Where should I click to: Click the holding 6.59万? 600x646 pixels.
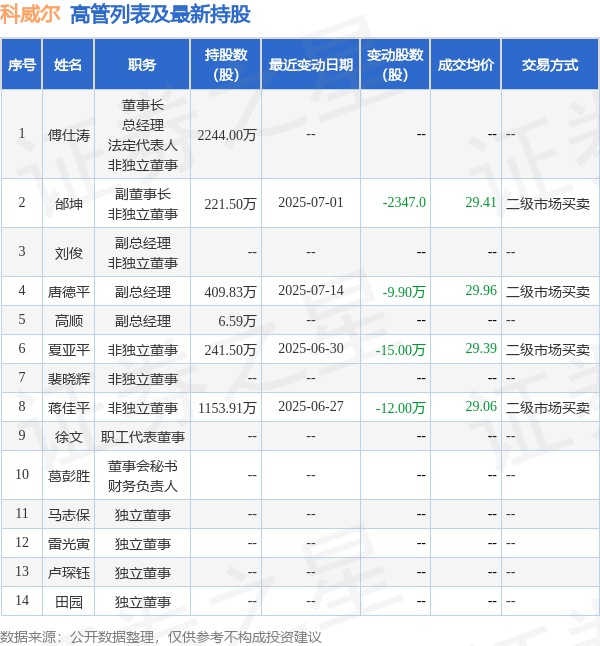pos(237,321)
